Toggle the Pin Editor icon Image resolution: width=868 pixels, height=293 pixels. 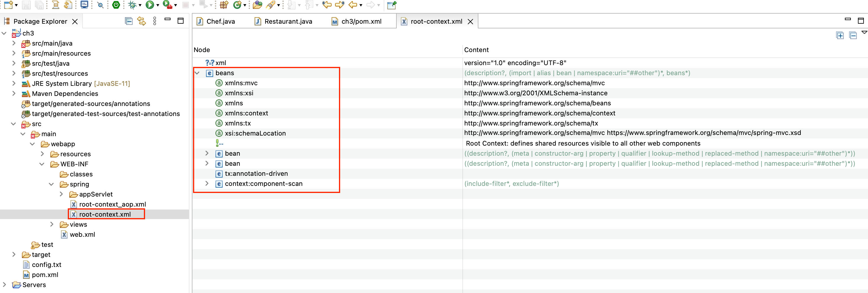pos(392,5)
